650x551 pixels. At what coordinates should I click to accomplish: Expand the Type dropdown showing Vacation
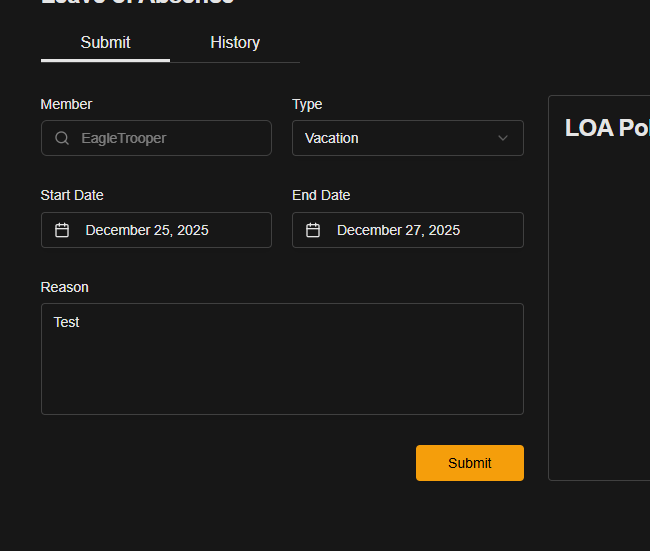point(407,138)
